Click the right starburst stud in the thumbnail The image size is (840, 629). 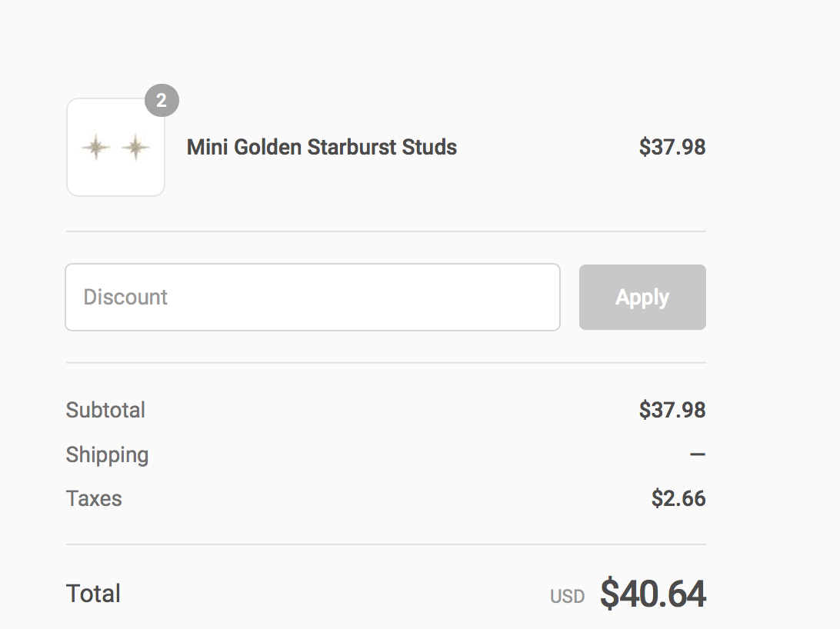tap(135, 147)
